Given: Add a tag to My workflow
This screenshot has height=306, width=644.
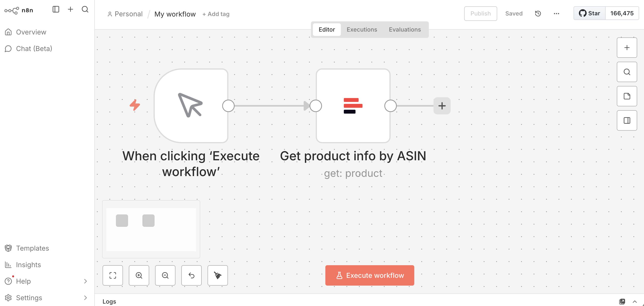Looking at the screenshot, I should coord(216,14).
